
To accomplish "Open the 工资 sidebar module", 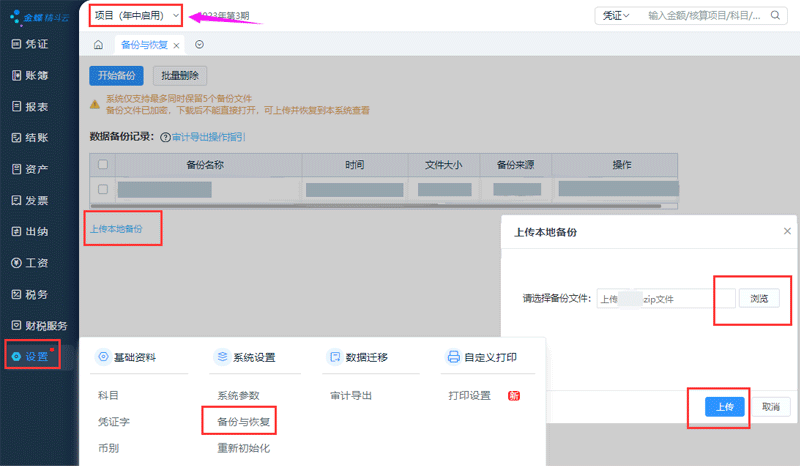I will 30,263.
